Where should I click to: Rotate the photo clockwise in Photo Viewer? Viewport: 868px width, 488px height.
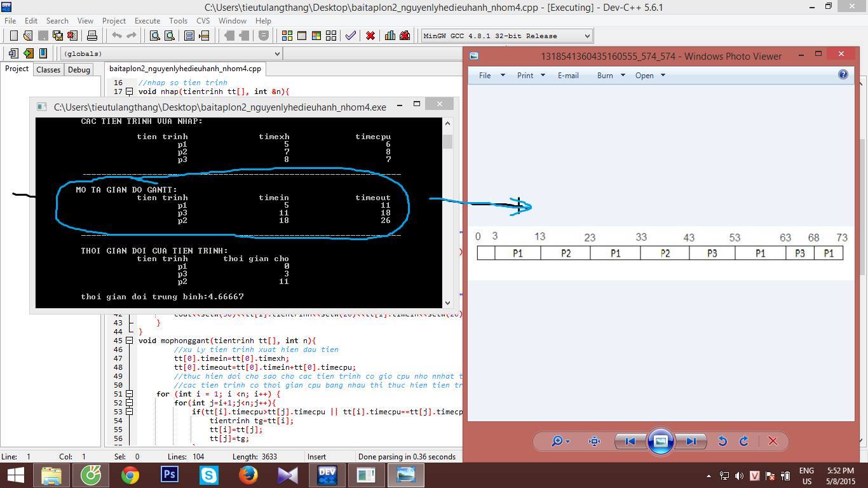[744, 441]
